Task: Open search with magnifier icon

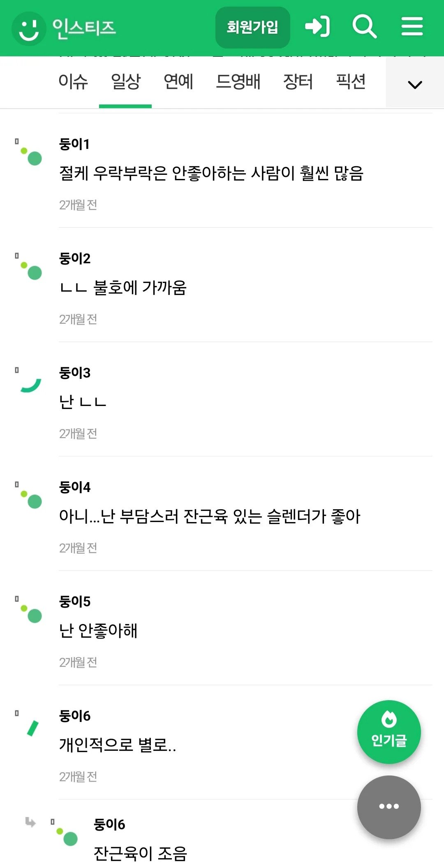Action: coord(364,27)
